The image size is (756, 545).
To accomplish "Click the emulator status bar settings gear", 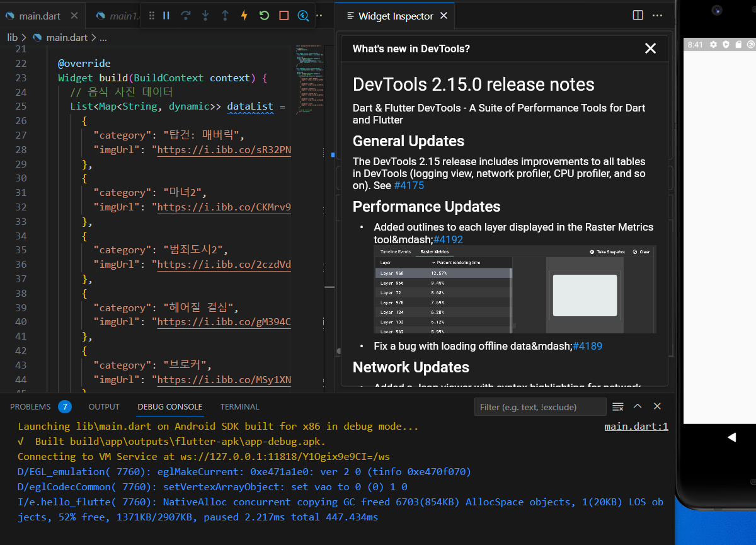I will coord(713,45).
